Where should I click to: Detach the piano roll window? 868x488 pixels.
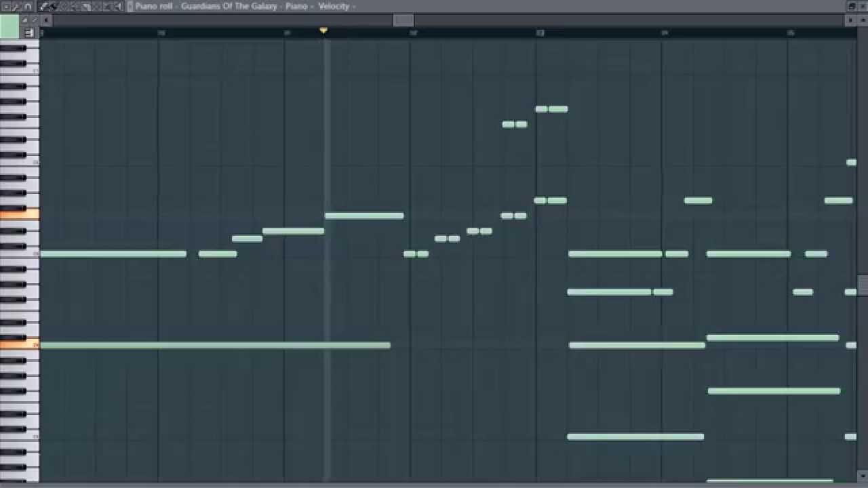852,6
